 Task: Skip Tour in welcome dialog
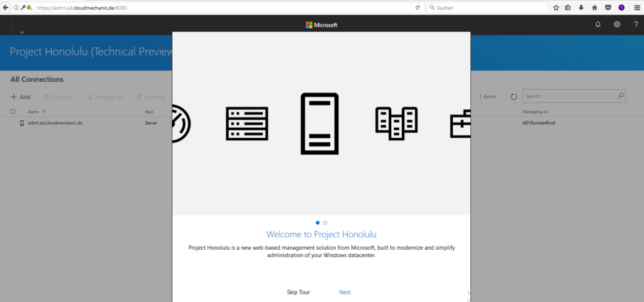pyautogui.click(x=298, y=292)
